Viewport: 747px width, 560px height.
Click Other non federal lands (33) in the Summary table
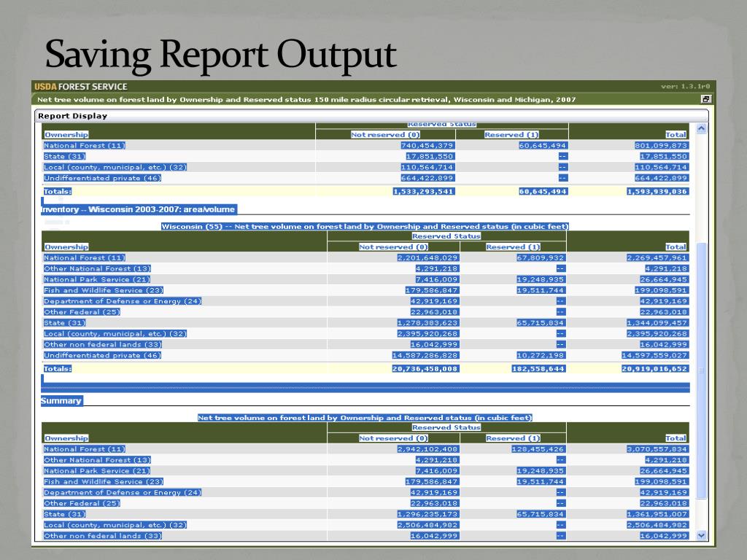(x=103, y=536)
